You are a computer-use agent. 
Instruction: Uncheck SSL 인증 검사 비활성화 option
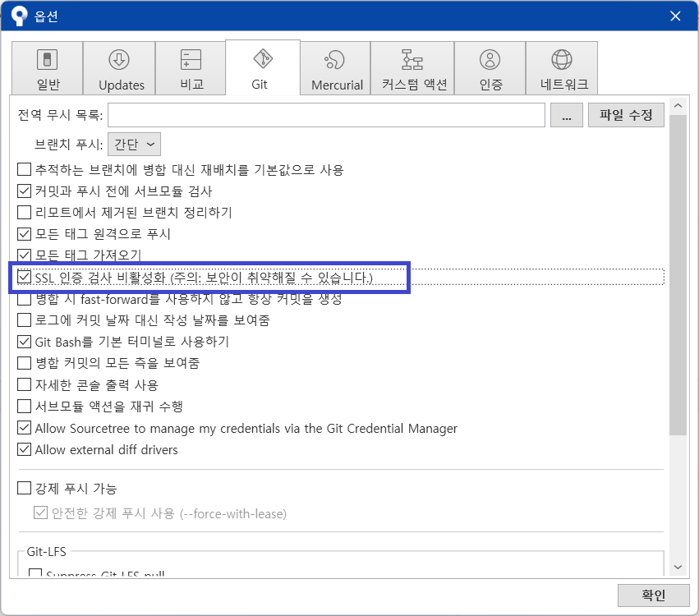tap(24, 278)
